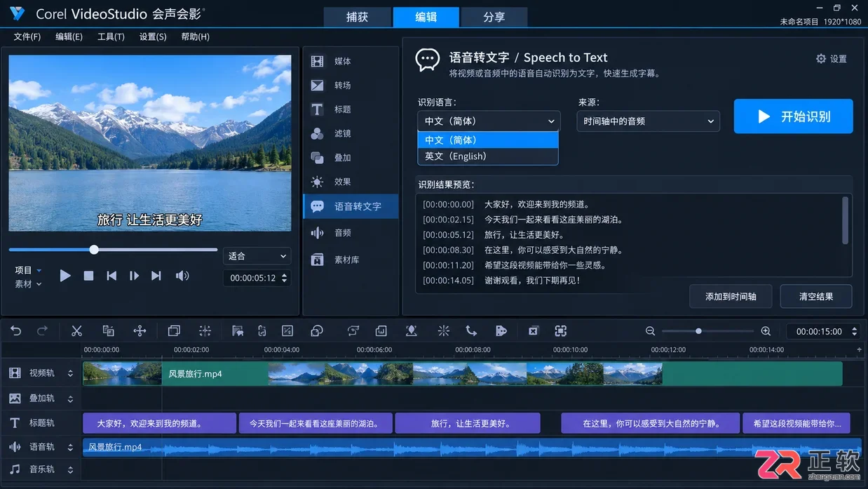Stop the preview playback

[88, 276]
